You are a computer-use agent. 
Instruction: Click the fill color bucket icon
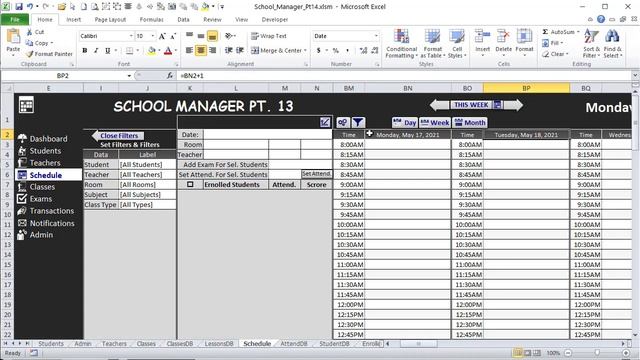[151, 51]
